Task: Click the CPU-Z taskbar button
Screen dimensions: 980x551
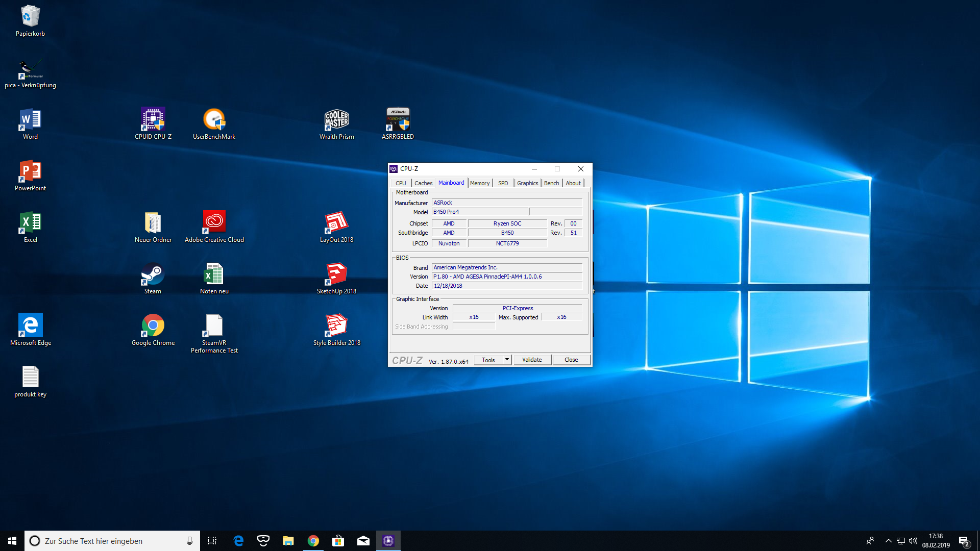Action: pos(388,541)
